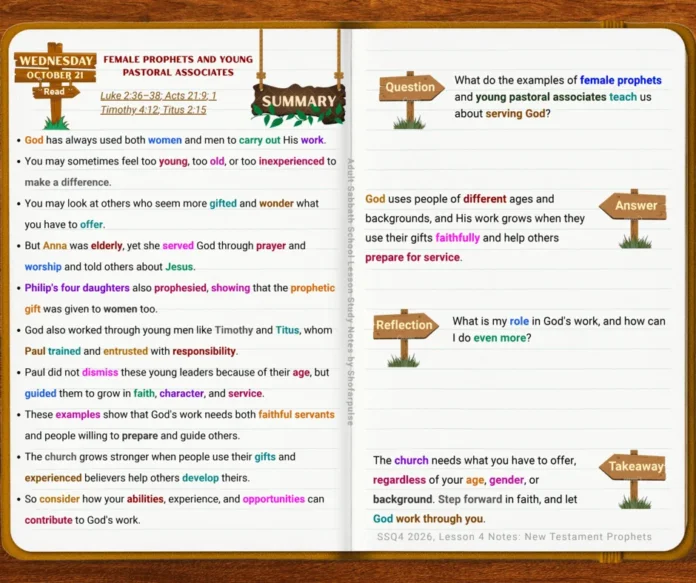This screenshot has width=696, height=583.
Task: Click the answer line 'God uses people of different ages'
Action: click(459, 199)
